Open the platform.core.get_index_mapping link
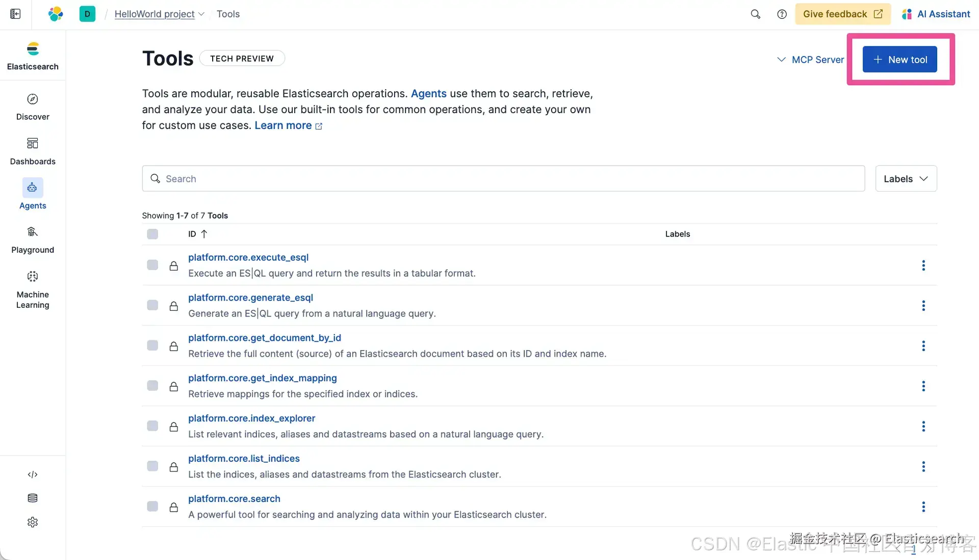This screenshot has height=560, width=979. coord(262,378)
